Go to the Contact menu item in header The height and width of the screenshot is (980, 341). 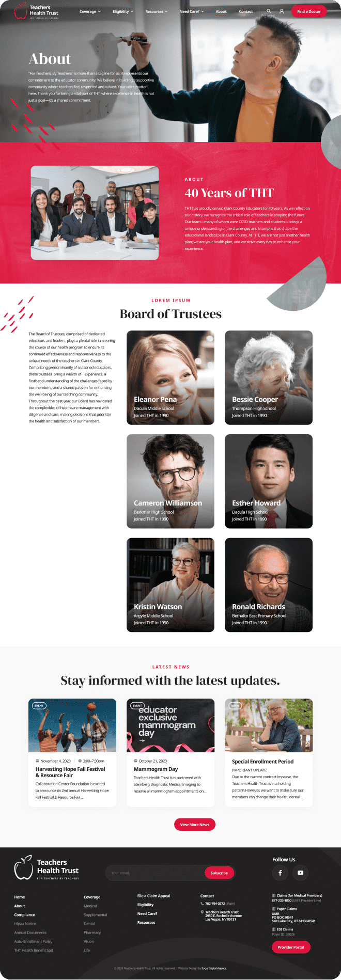246,11
